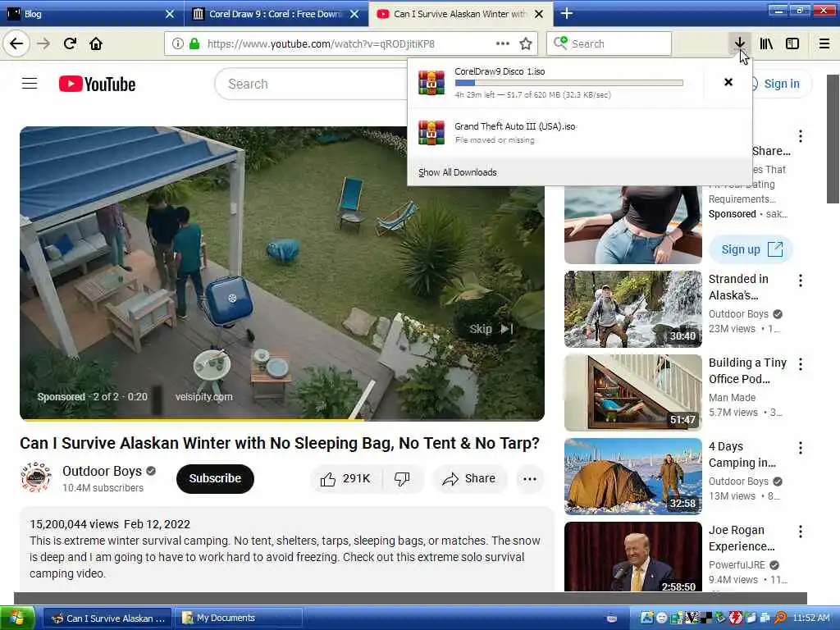Click the Grand Theft Auto III iso icon

click(x=431, y=133)
